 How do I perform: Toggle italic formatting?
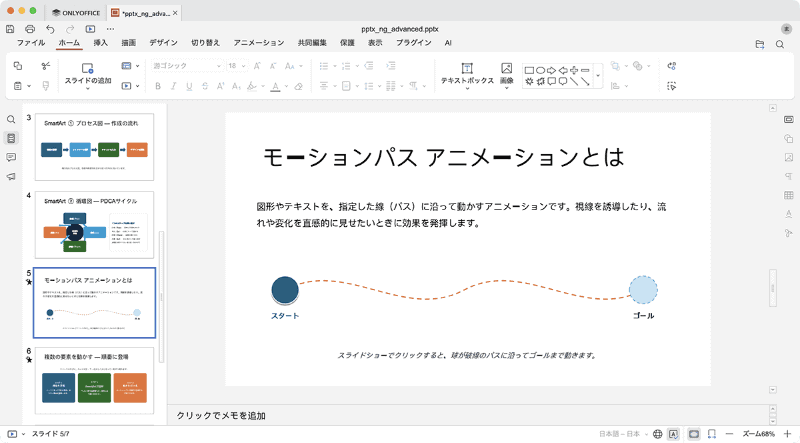[x=173, y=86]
